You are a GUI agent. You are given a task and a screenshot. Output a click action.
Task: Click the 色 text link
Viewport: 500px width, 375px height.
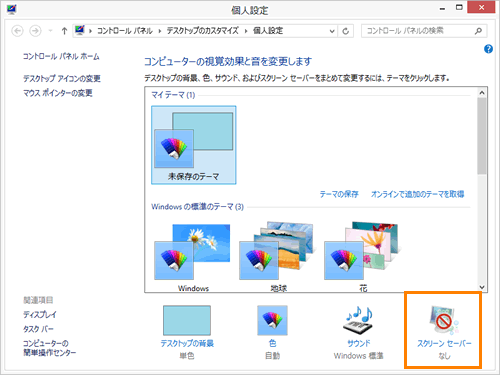pos(272,343)
